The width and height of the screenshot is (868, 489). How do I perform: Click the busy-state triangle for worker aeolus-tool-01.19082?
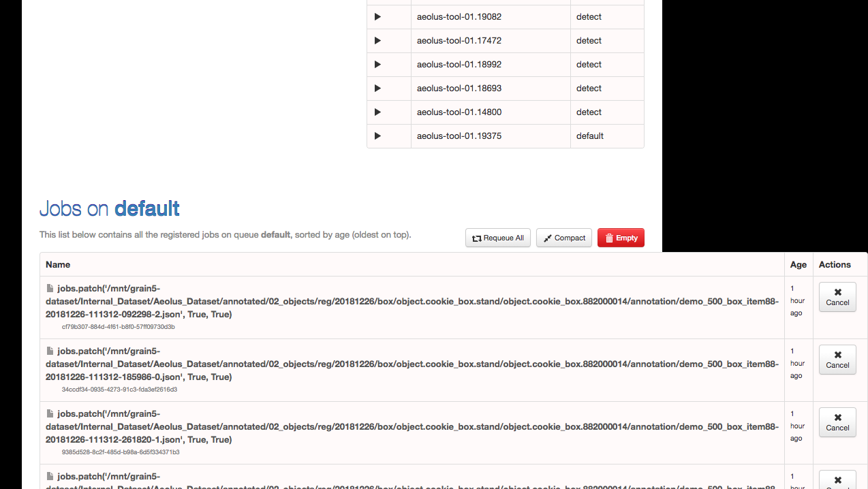pos(377,16)
